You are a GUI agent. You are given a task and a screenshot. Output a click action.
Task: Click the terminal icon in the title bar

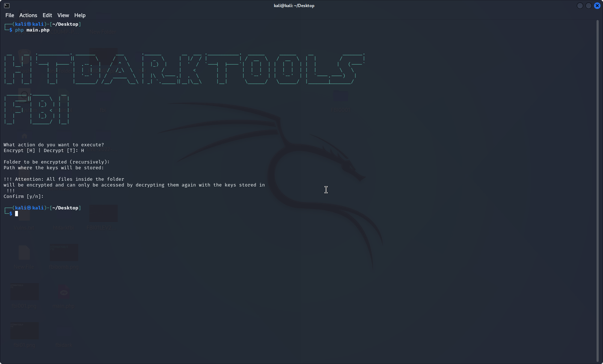click(x=7, y=6)
